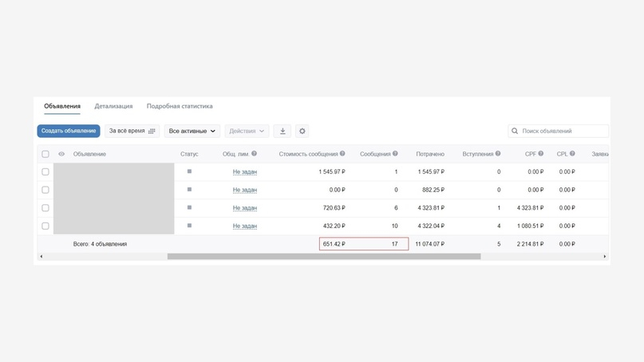Sort by the Сообщения column header
Image resolution: width=644 pixels, height=362 pixels.
375,154
